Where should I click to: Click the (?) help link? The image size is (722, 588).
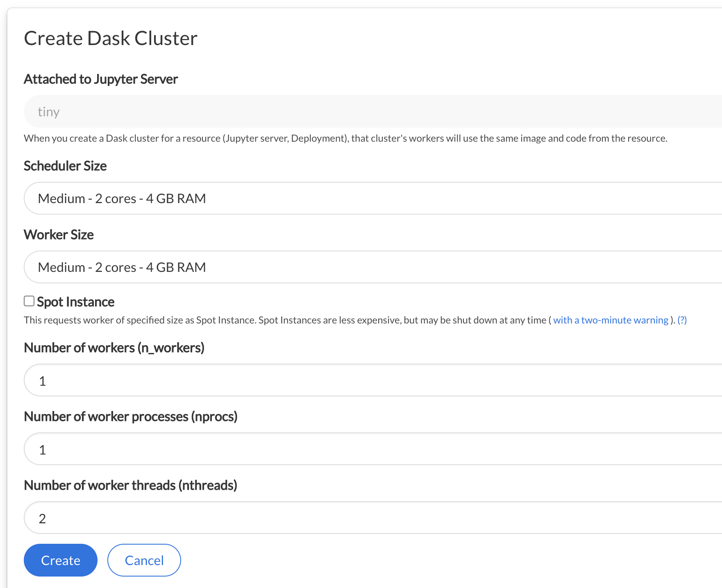pyautogui.click(x=682, y=320)
